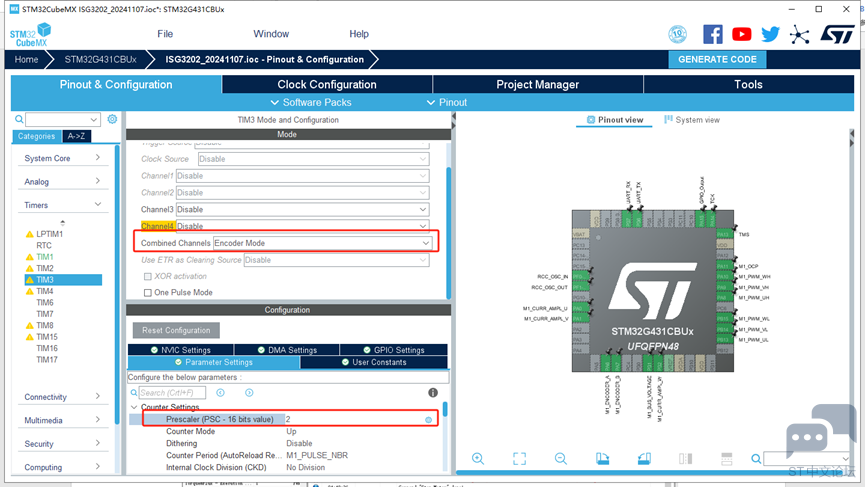Click the categories panel vertical scrollbar

click(117, 284)
